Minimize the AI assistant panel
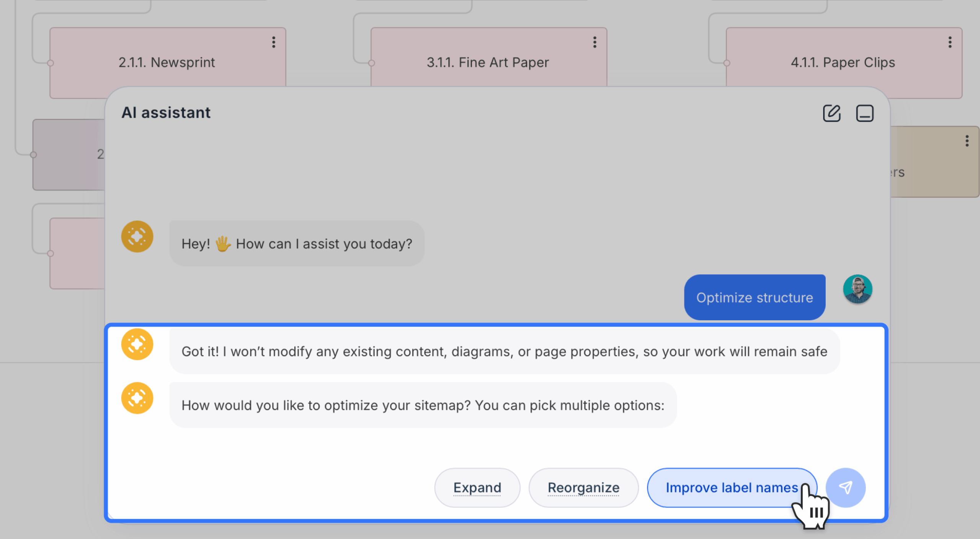 pyautogui.click(x=864, y=113)
